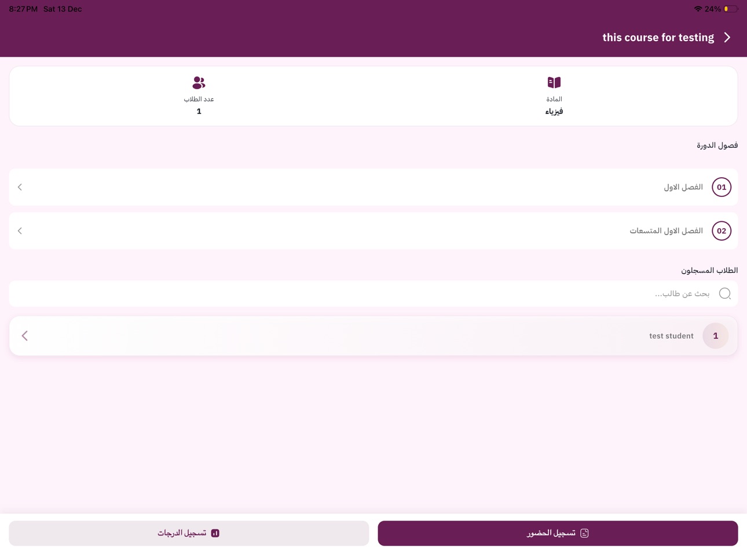Check the battery indicator icon

pos(731,9)
